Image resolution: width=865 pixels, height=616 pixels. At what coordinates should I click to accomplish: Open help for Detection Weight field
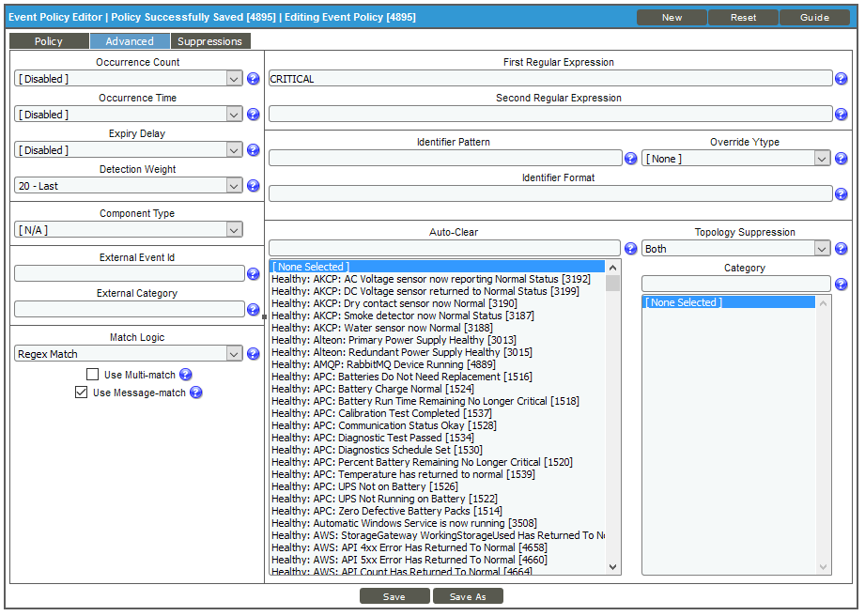[253, 186]
